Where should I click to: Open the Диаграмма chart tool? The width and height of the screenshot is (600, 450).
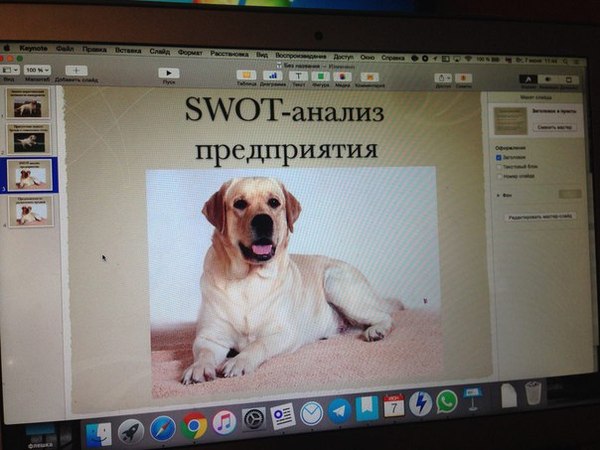point(272,75)
